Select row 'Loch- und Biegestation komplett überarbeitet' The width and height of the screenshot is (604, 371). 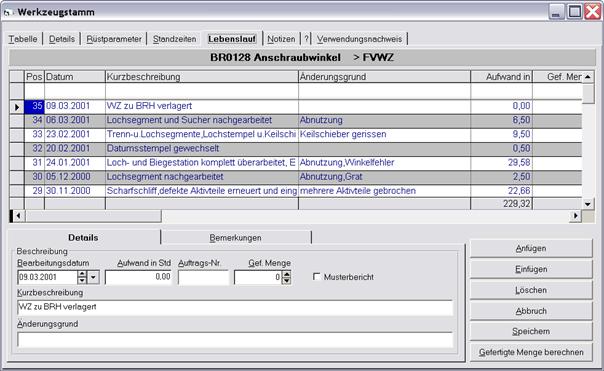tap(295, 163)
